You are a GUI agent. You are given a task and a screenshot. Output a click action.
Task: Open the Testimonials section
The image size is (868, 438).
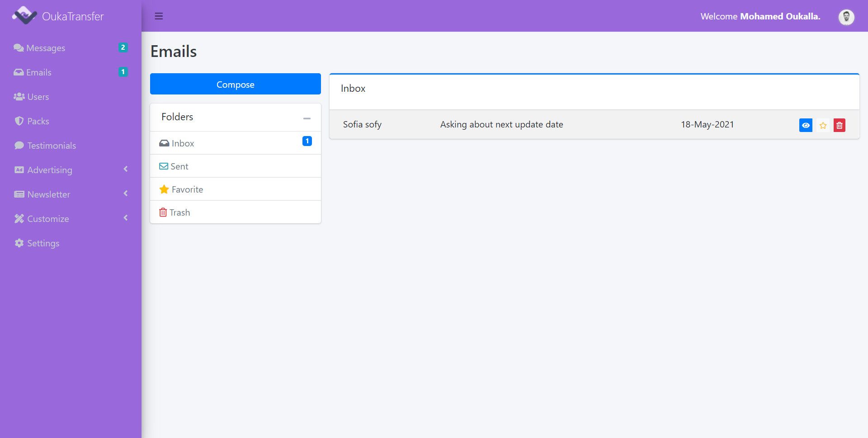click(x=71, y=146)
